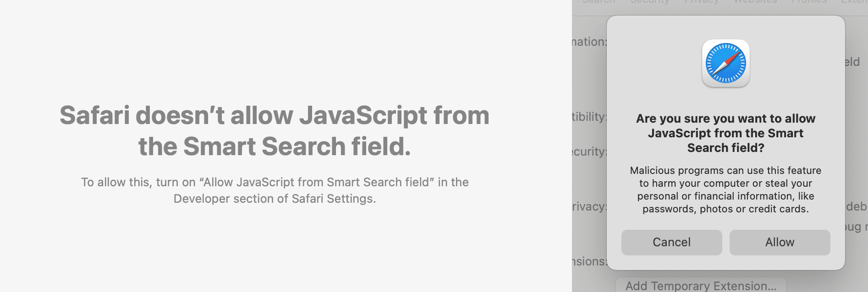Open the Search settings tab

(599, 2)
